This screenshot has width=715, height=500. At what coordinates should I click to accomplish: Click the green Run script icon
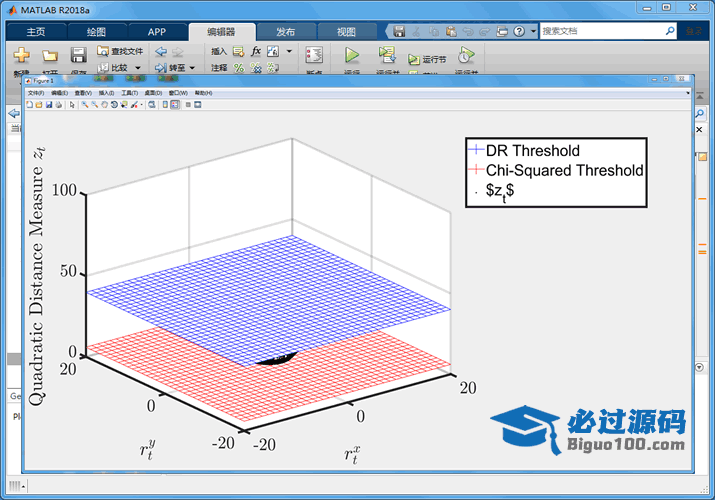(x=352, y=55)
